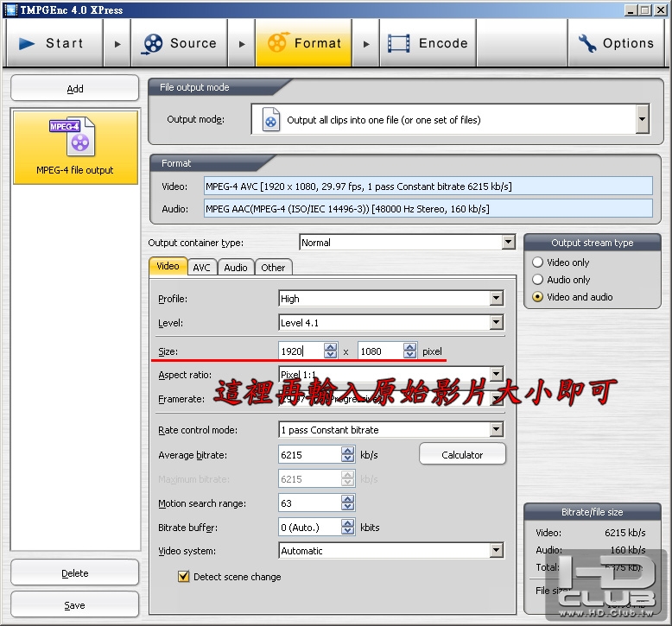
Task: Click the Bitrate buffer spinner
Action: tap(347, 527)
